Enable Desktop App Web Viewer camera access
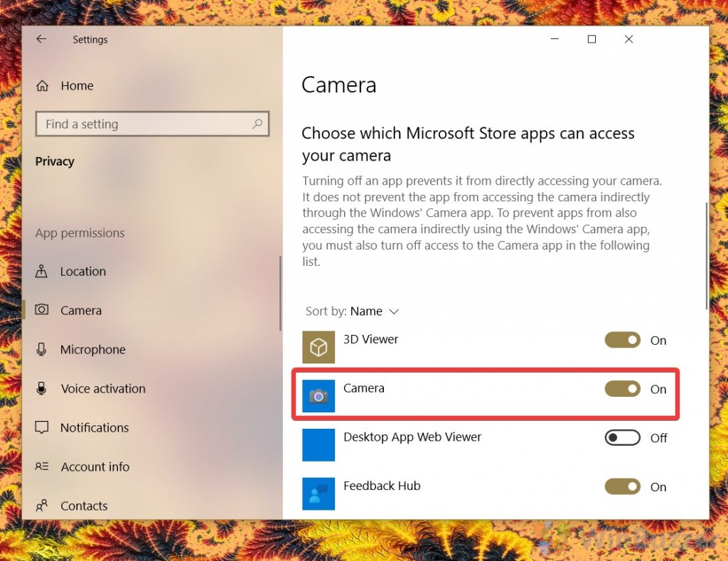The image size is (728, 561). pos(622,438)
